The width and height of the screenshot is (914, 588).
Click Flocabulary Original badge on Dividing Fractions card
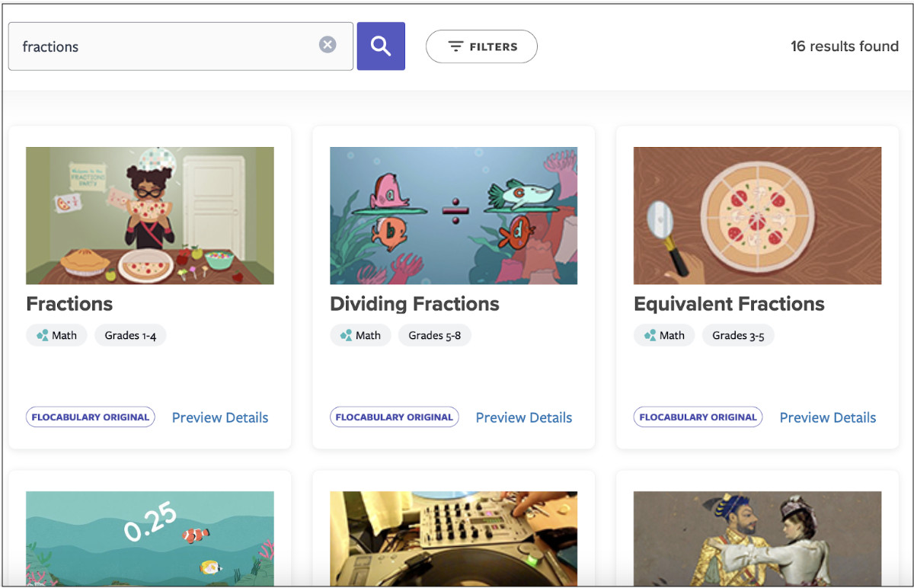tap(395, 417)
